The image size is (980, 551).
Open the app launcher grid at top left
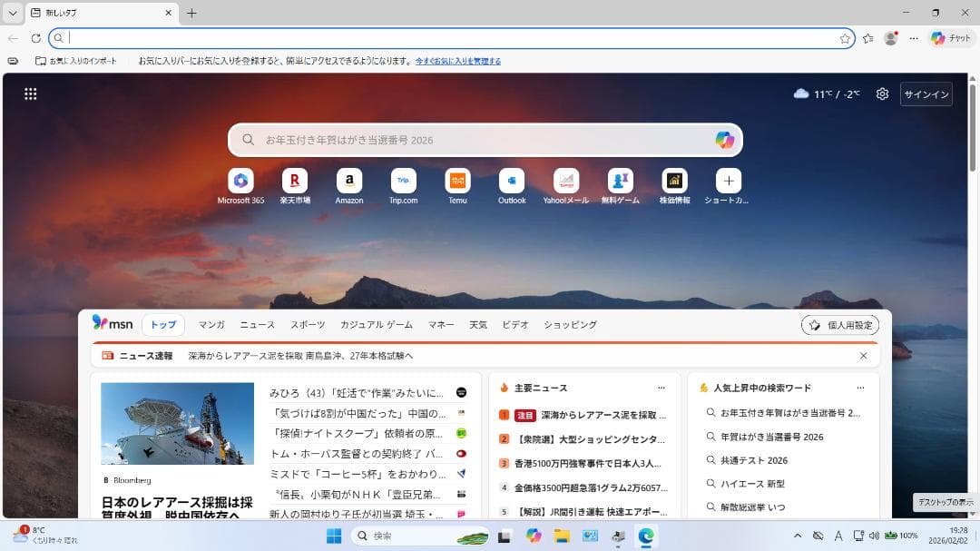point(31,93)
